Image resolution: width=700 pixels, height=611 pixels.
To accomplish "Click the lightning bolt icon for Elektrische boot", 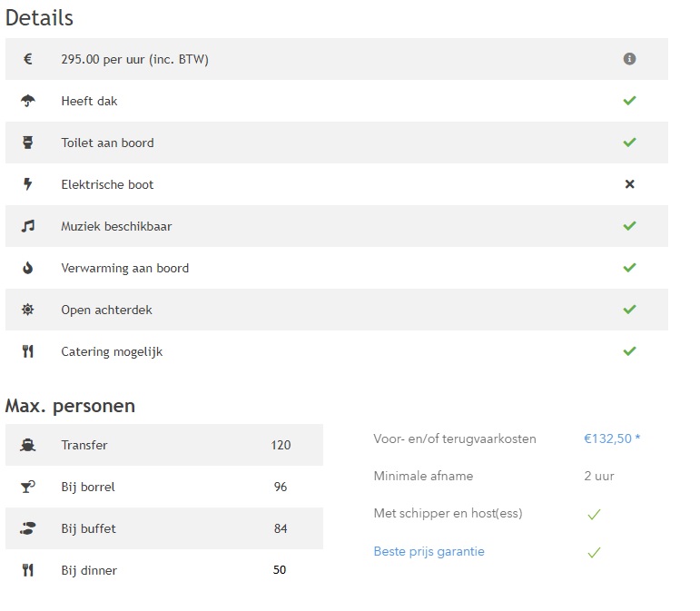I will (x=27, y=184).
